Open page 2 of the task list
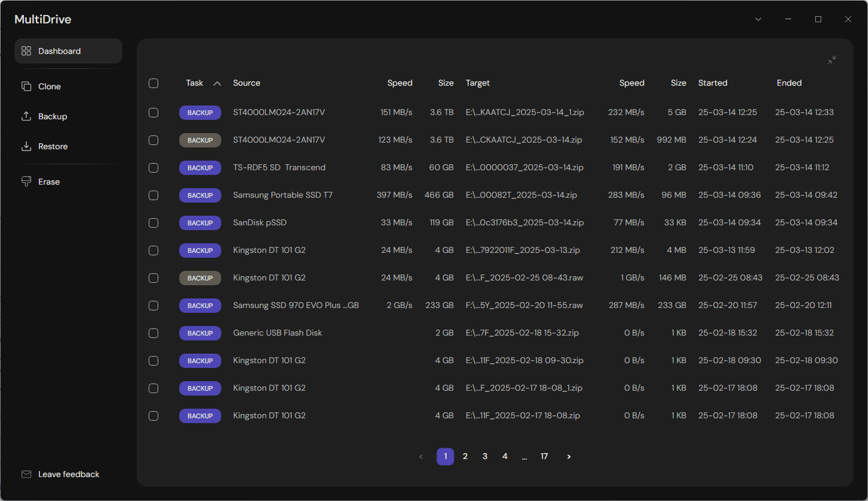The height and width of the screenshot is (501, 868). 465,457
